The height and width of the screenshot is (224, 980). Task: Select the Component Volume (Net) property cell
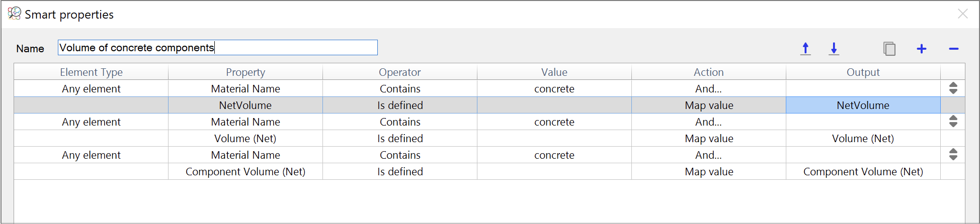246,171
